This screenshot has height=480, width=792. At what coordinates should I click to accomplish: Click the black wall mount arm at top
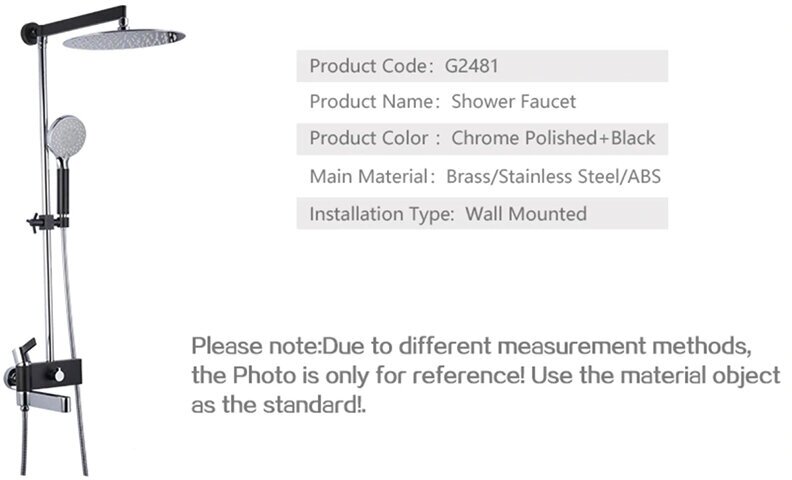74,21
